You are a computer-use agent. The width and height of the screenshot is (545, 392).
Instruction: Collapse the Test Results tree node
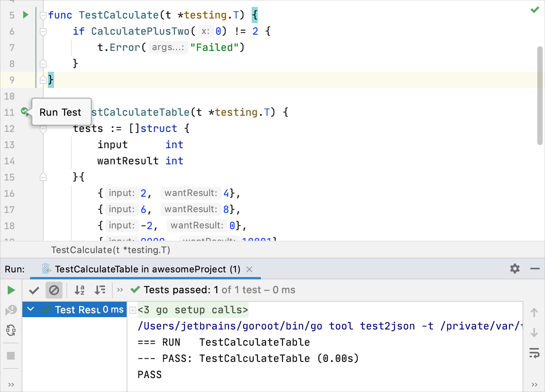pyautogui.click(x=30, y=309)
